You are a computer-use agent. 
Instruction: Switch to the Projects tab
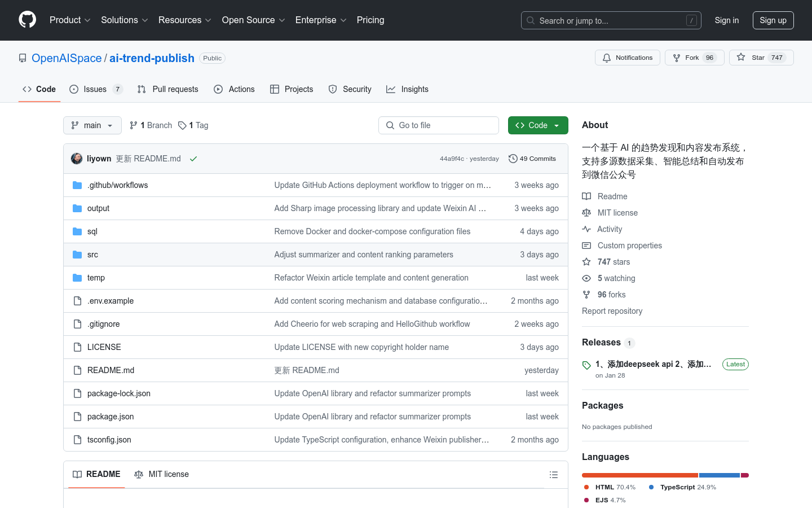coord(292,89)
